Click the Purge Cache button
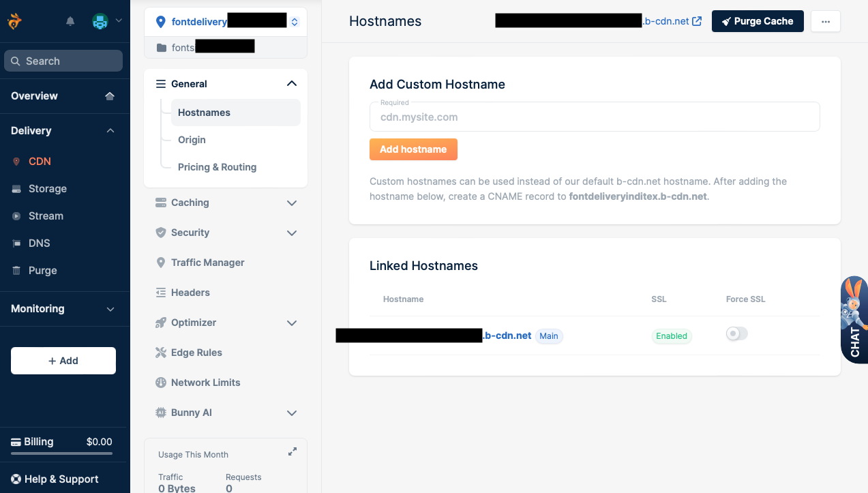Image resolution: width=868 pixels, height=493 pixels. coord(758,21)
